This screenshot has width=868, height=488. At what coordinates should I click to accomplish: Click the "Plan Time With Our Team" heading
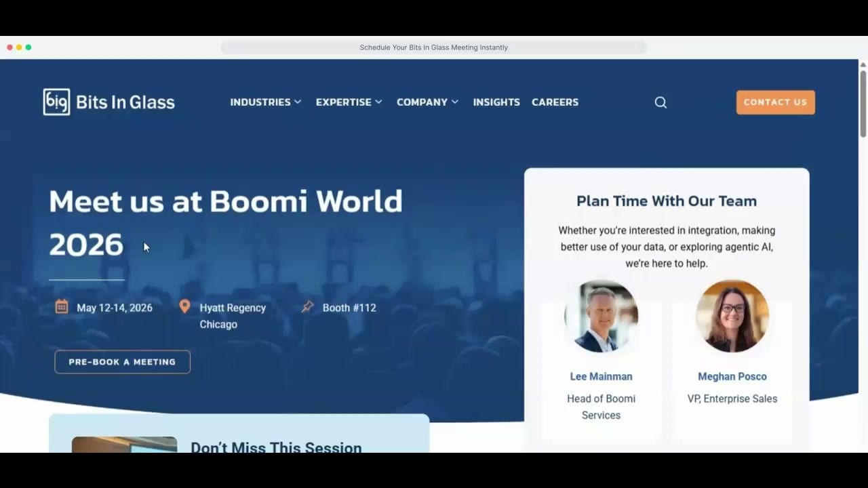[667, 201]
